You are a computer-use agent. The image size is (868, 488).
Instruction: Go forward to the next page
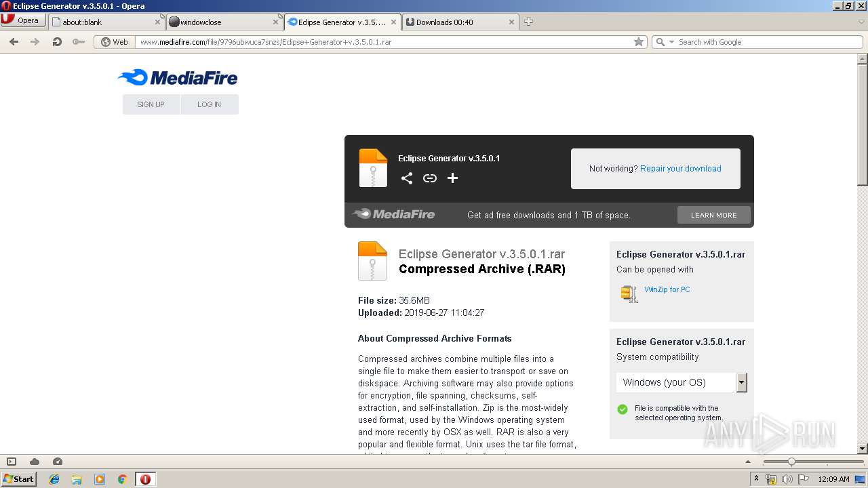tap(35, 42)
